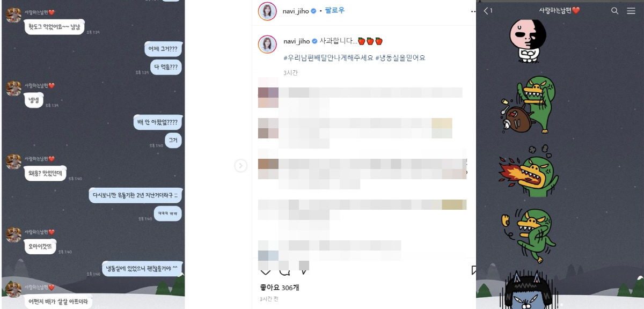
Task: Open hashtag #냉동실을믿어요
Action: point(400,57)
